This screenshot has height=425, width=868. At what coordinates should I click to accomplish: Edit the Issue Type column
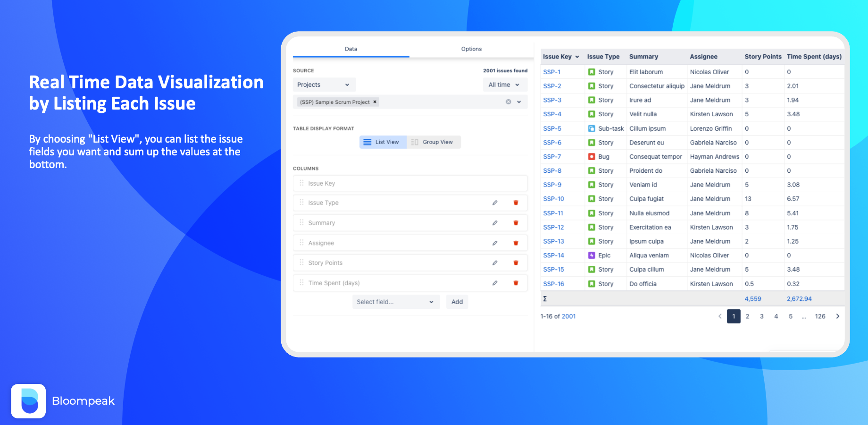pyautogui.click(x=495, y=203)
